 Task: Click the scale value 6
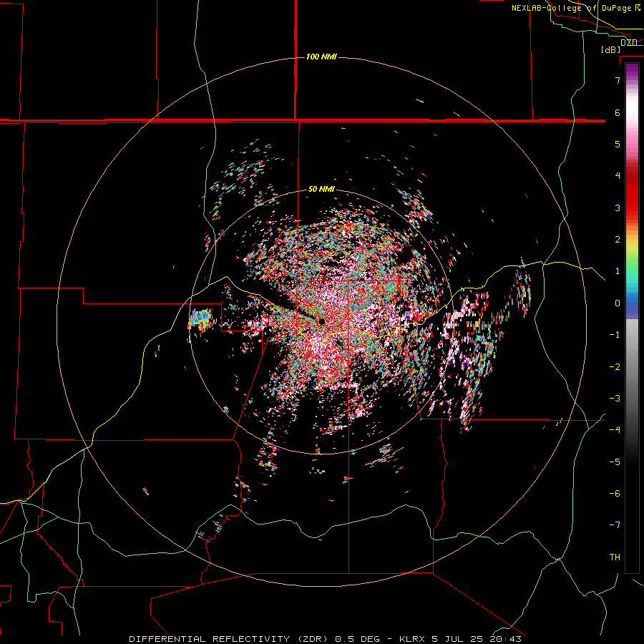point(618,112)
